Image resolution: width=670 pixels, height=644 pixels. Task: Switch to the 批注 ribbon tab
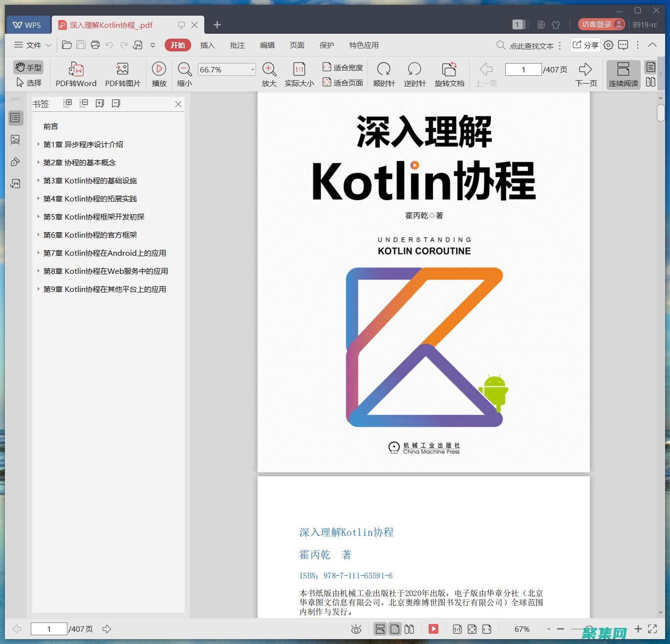(237, 45)
